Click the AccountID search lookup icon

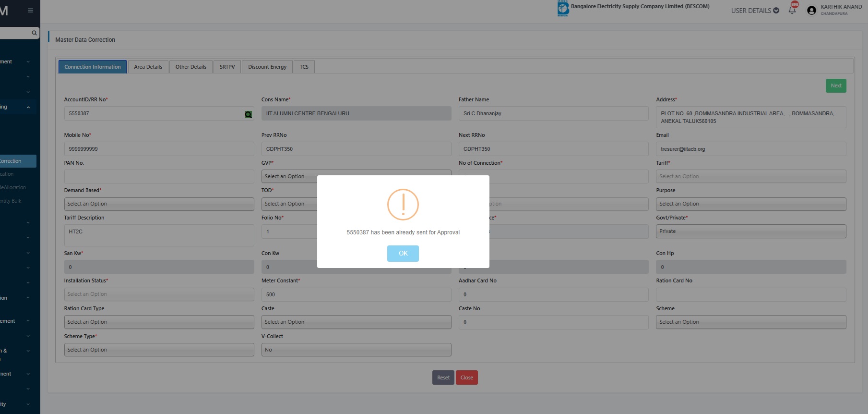click(248, 114)
